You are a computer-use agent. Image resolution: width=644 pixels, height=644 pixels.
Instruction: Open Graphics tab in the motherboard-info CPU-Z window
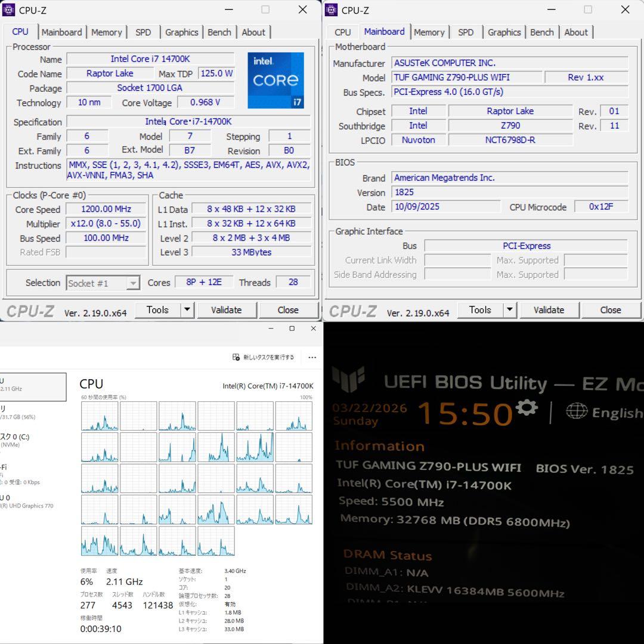coord(504,32)
